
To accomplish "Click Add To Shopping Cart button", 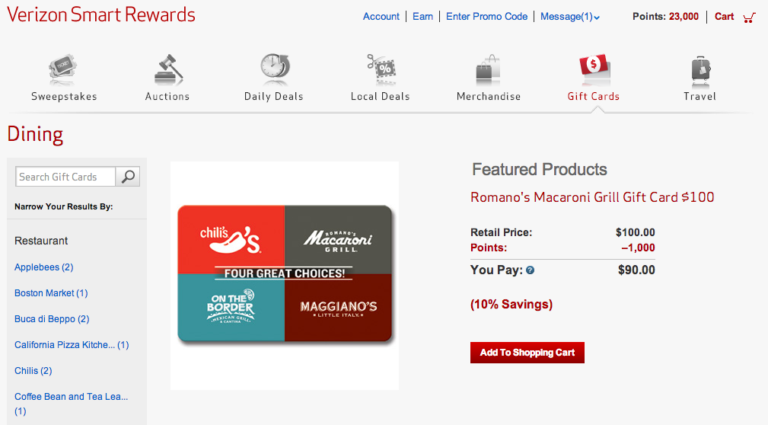I will point(527,353).
